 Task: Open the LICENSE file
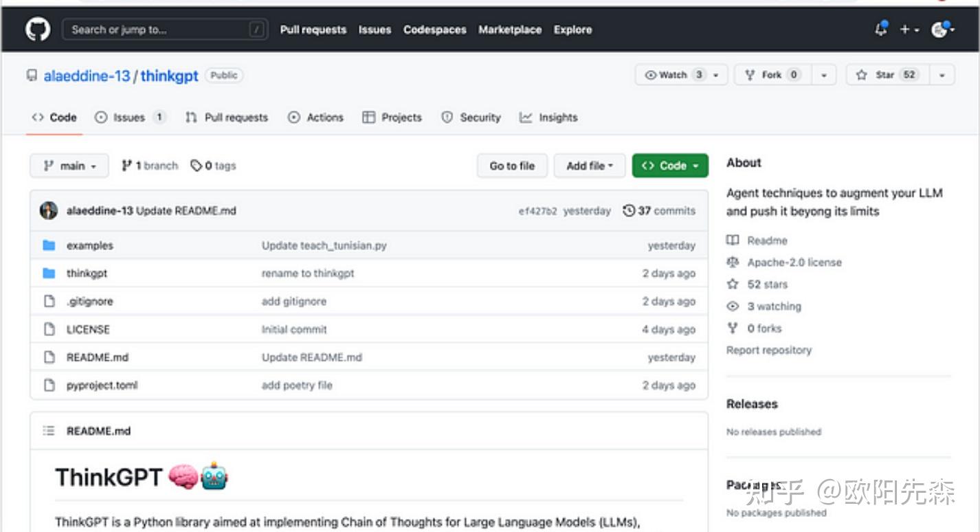coord(88,330)
